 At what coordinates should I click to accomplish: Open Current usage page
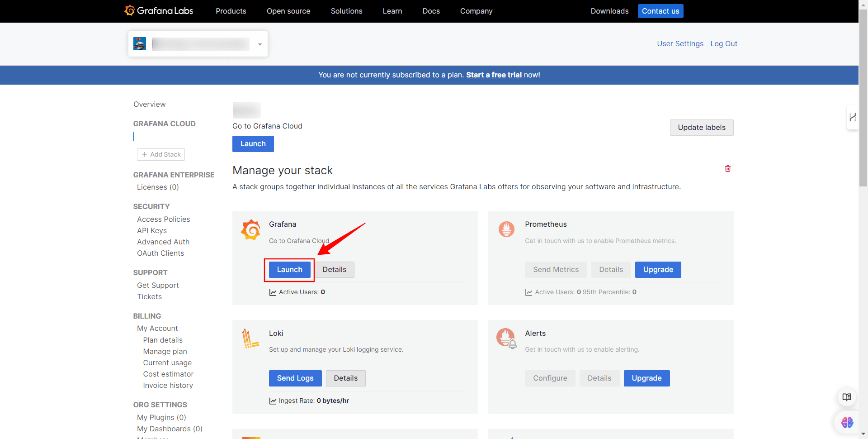point(167,363)
